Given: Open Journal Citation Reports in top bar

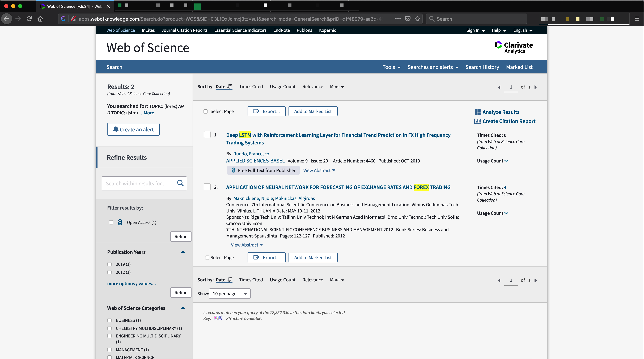Looking at the screenshot, I should pyautogui.click(x=184, y=30).
